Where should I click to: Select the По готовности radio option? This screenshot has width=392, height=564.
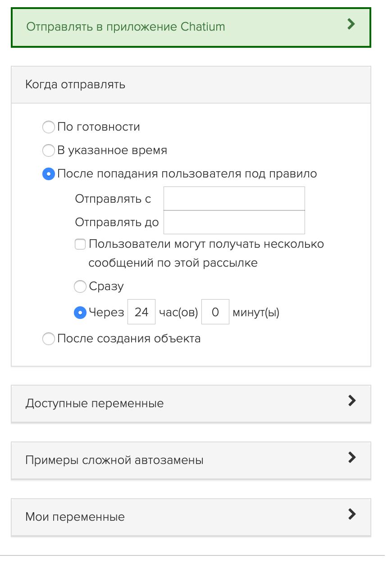(48, 127)
